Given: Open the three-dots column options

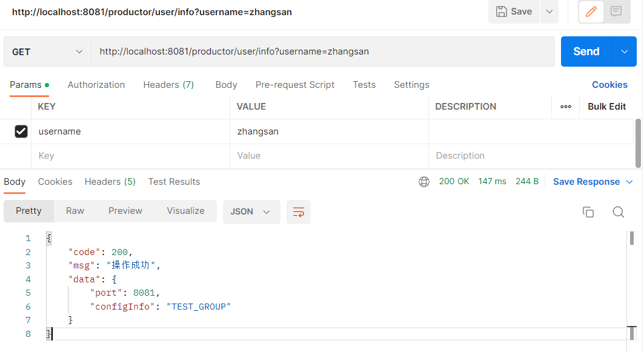Looking at the screenshot, I should [566, 107].
